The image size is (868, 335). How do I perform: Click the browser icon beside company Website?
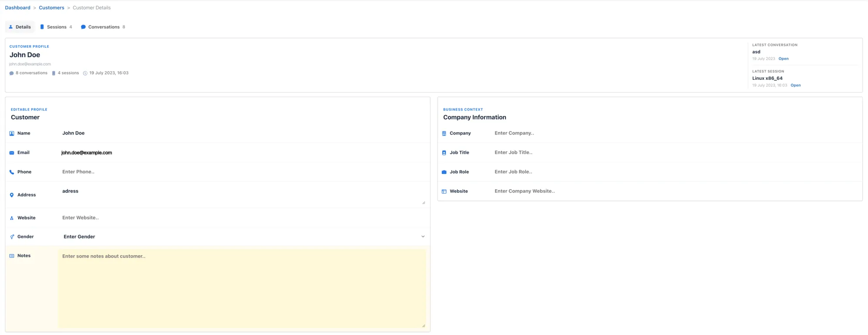[x=444, y=191]
